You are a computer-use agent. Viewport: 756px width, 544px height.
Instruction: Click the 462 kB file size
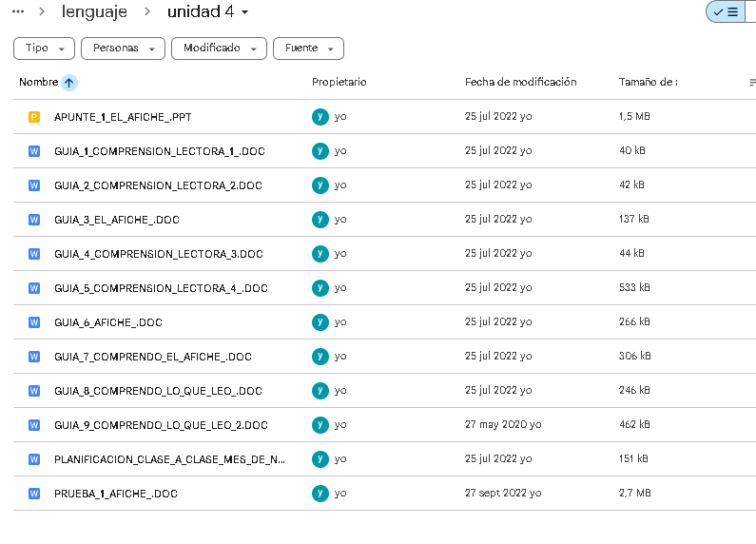click(634, 424)
